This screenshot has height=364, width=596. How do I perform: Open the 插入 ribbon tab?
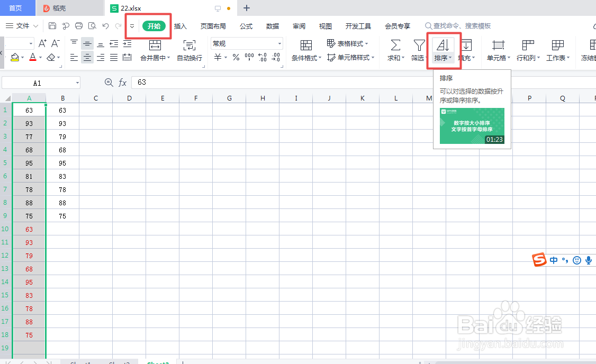click(179, 25)
